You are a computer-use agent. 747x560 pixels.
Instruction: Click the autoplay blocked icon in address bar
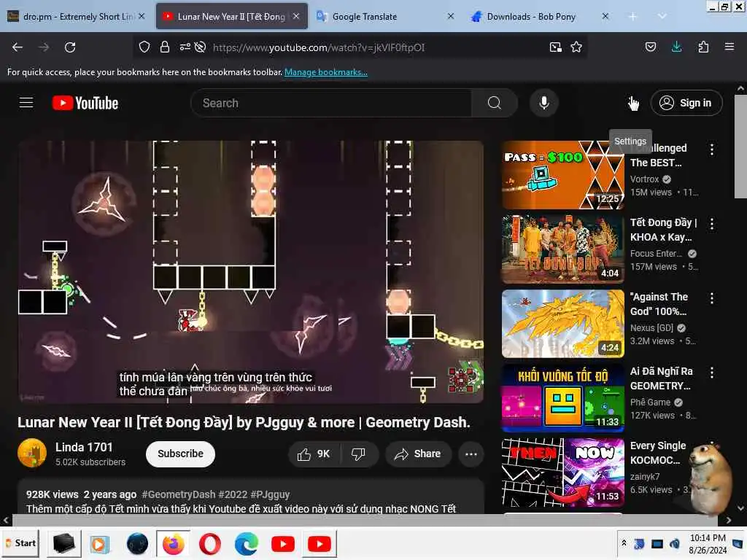coord(201,47)
